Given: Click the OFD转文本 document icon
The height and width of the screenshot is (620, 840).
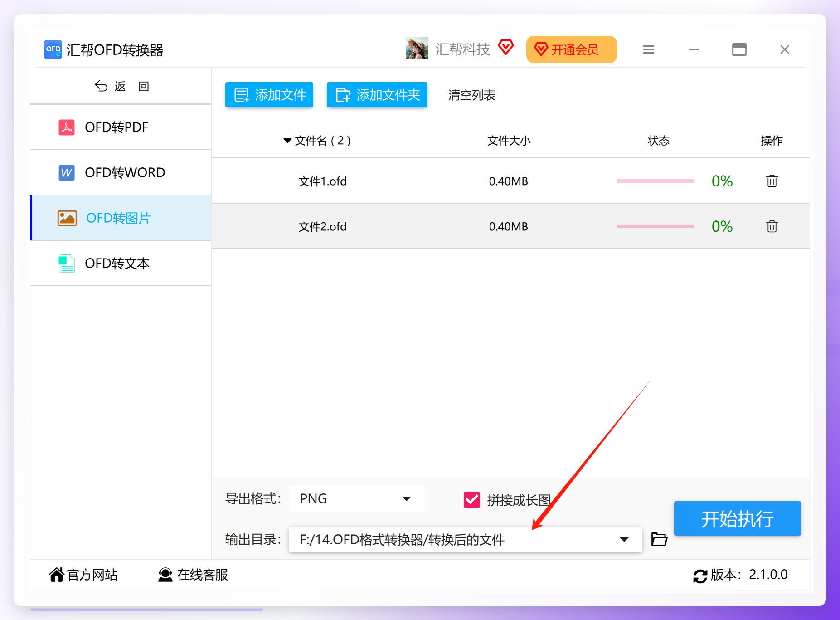Looking at the screenshot, I should pyautogui.click(x=67, y=264).
